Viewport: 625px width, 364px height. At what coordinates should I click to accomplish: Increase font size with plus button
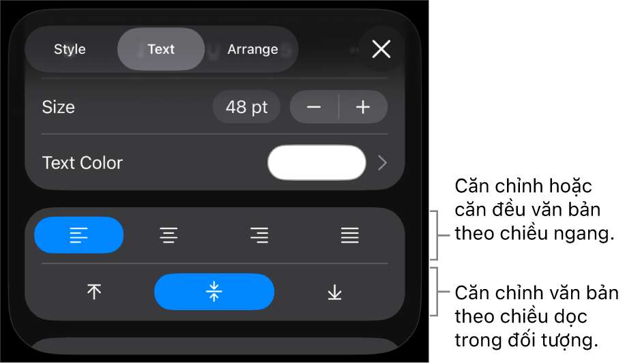363,107
